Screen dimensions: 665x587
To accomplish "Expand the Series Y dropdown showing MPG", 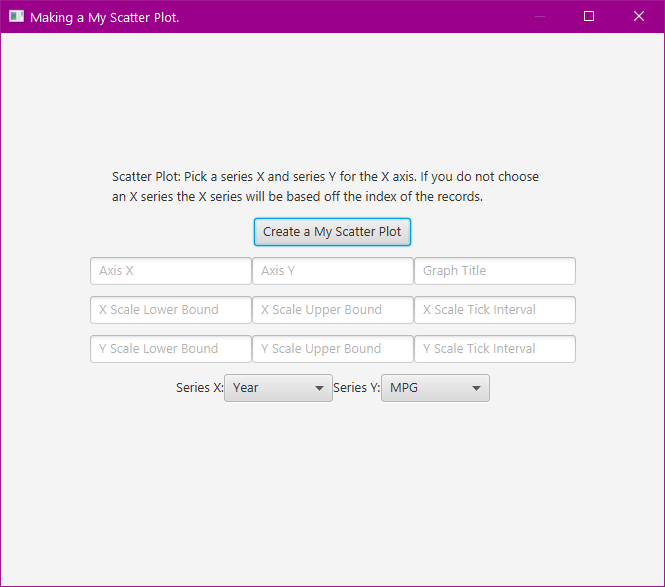I will point(435,388).
